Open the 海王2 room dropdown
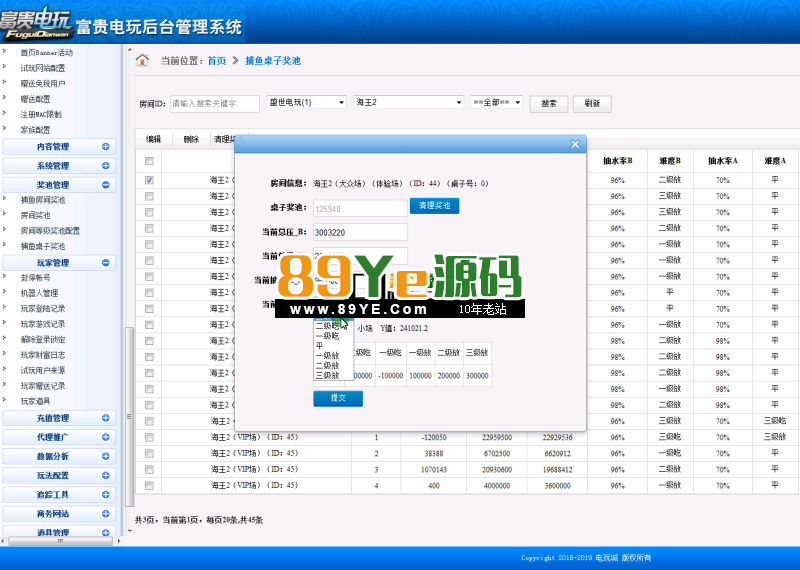The width and height of the screenshot is (800, 570). pyautogui.click(x=408, y=102)
